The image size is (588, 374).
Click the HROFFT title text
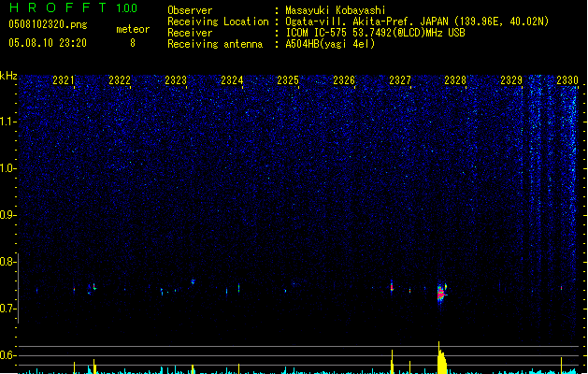click(58, 7)
